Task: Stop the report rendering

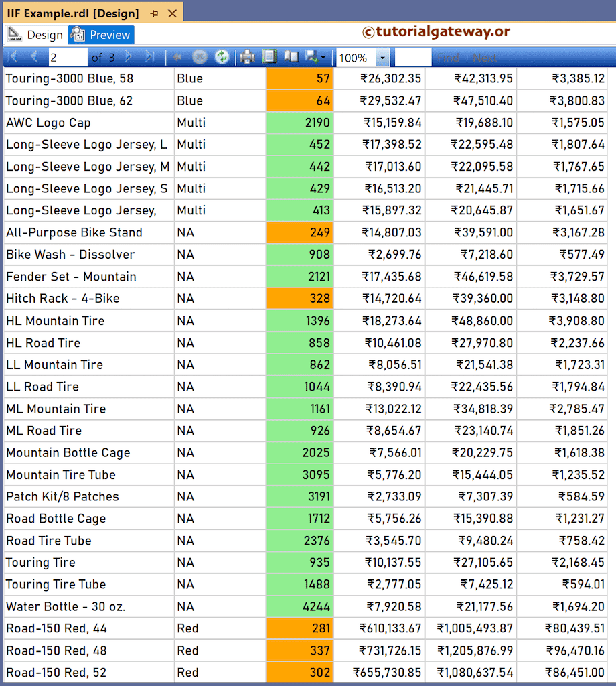Action: pos(200,56)
